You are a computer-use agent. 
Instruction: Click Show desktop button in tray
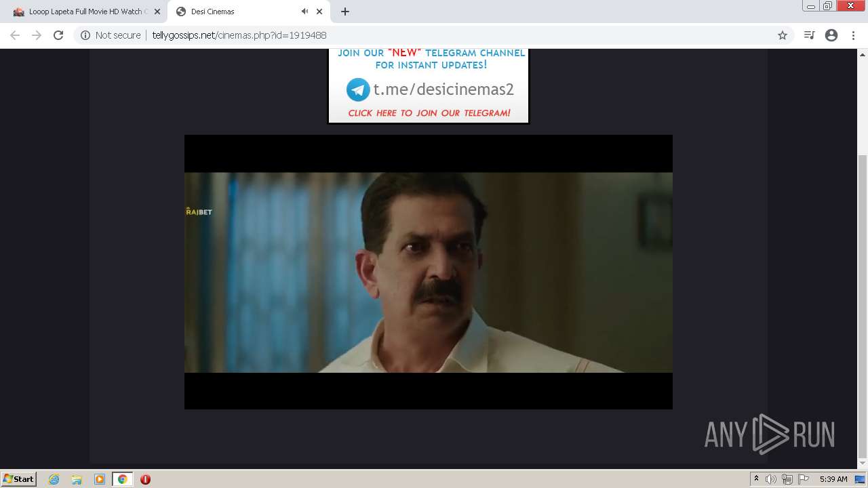(861, 479)
